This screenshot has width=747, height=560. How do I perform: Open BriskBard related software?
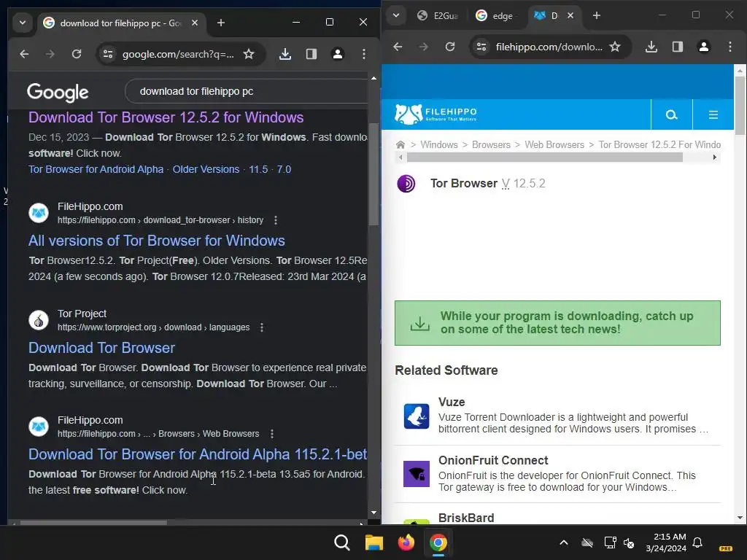tap(466, 518)
